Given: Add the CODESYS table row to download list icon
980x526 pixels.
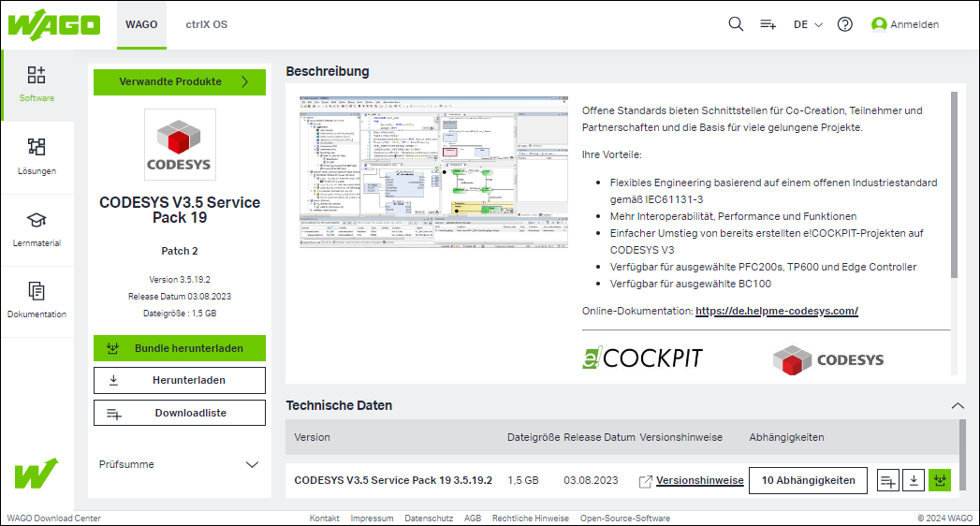Looking at the screenshot, I should [x=887, y=480].
